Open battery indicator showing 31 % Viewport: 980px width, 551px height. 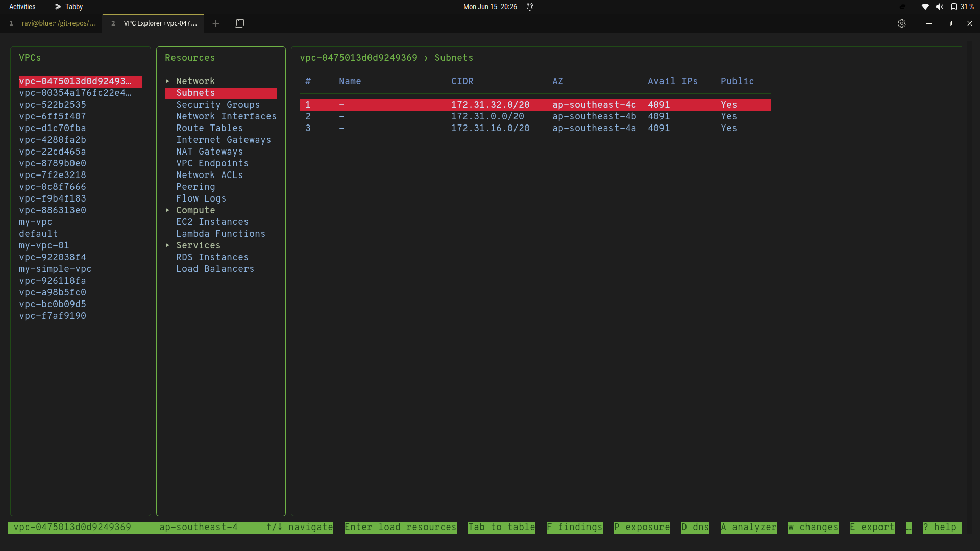[x=962, y=7]
